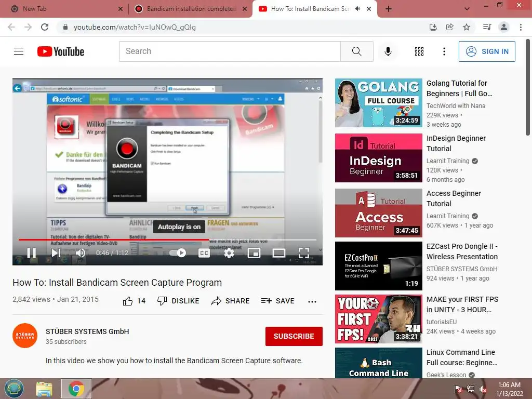Open MAKE your FIRST FPS in UNITY title

[x=462, y=304]
